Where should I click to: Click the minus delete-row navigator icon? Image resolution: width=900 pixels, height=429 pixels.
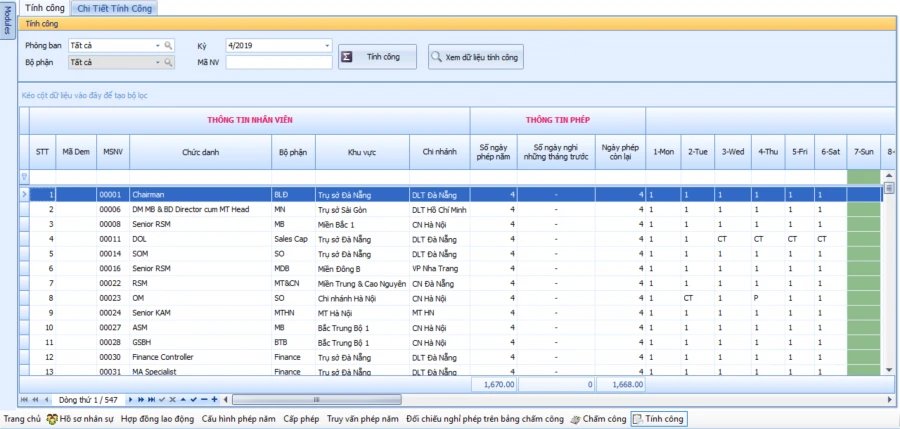pos(204,400)
